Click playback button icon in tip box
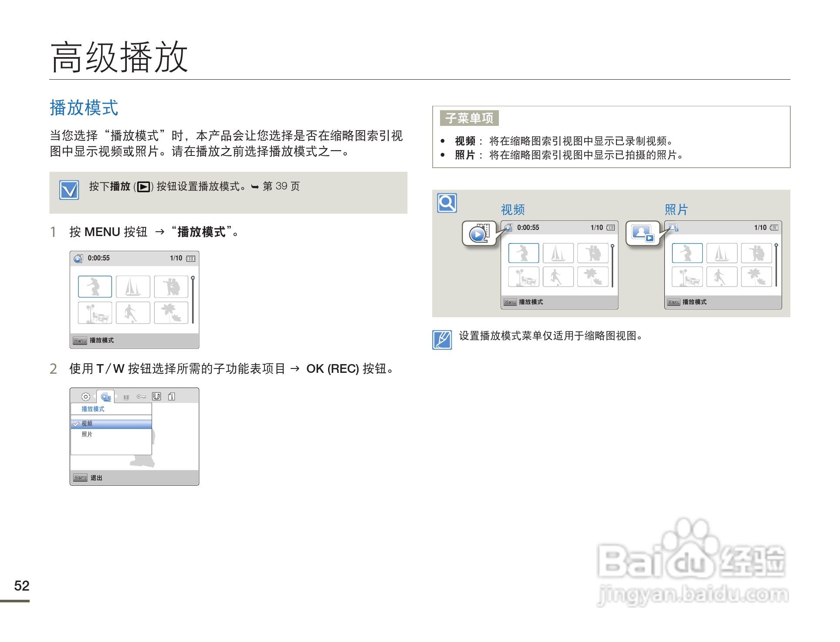 click(143, 187)
